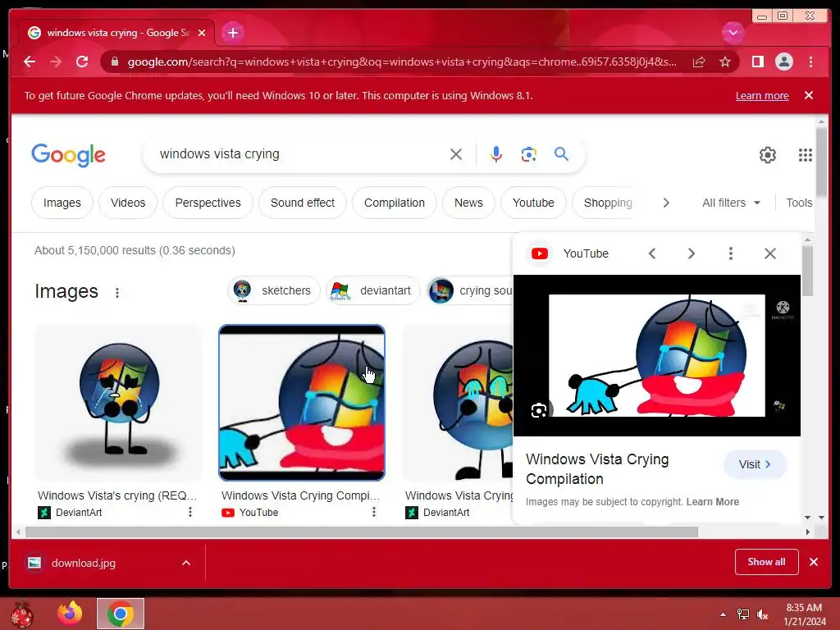Open the Tools button
Screen dimensions: 840x630
pos(799,203)
